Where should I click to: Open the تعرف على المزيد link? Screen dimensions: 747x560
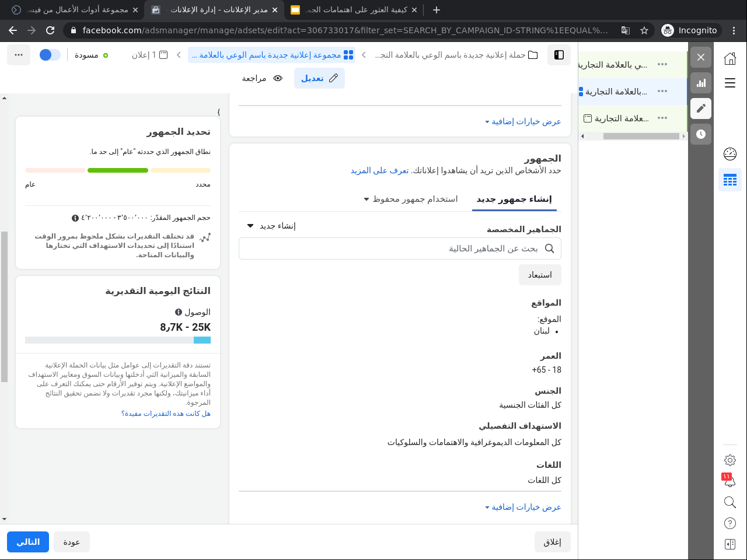[x=379, y=170]
